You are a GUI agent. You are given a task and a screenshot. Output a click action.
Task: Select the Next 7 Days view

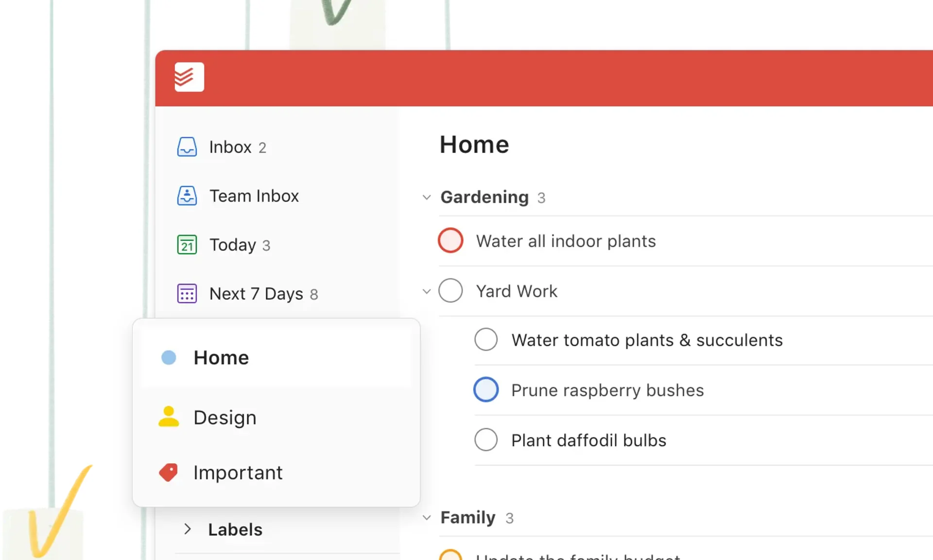187,293
